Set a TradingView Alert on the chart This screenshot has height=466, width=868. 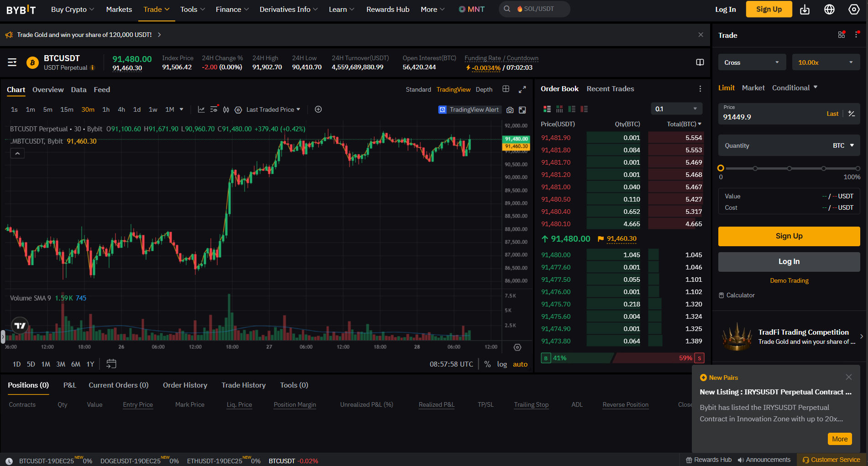469,109
